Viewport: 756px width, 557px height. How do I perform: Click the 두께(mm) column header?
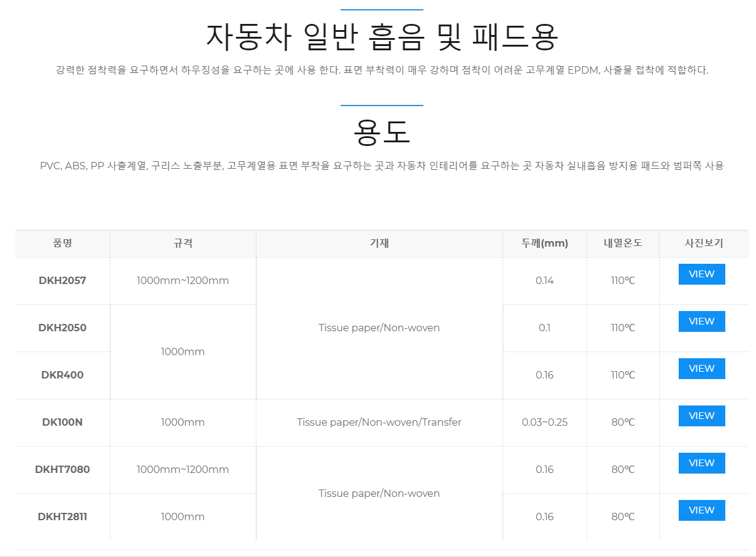click(x=545, y=243)
